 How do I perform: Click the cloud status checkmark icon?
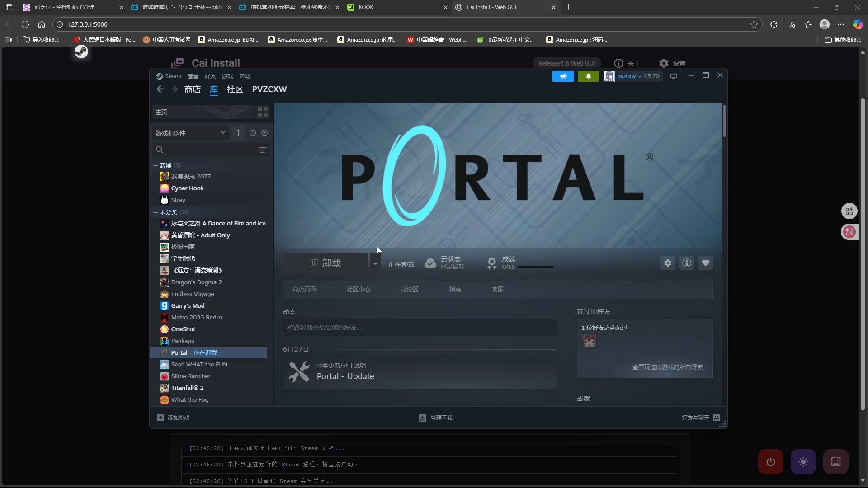pos(430,263)
